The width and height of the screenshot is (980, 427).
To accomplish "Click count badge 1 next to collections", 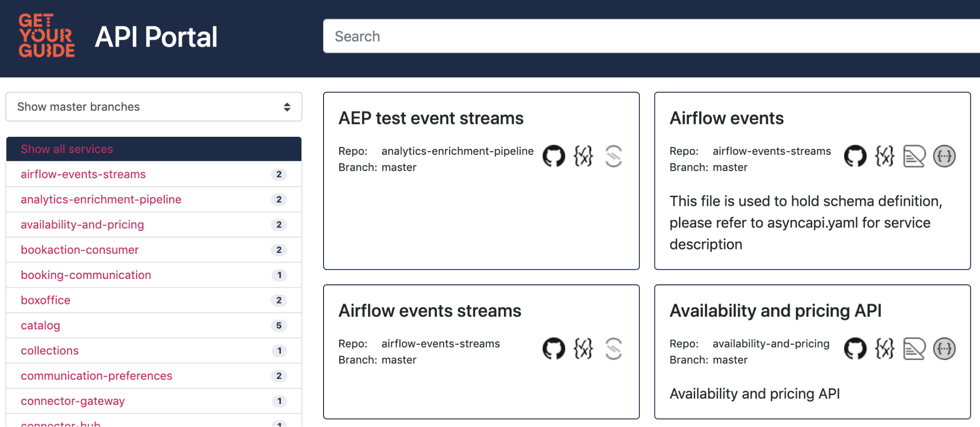I will pyautogui.click(x=279, y=351).
